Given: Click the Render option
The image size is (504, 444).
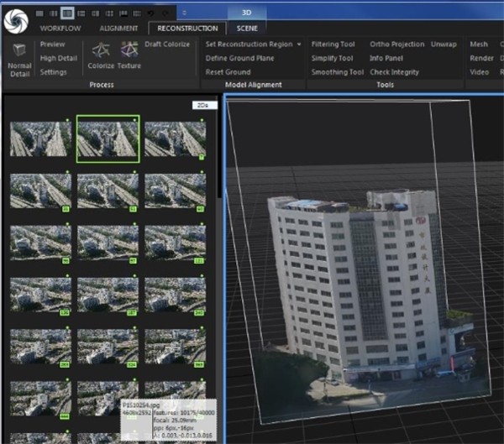Looking at the screenshot, I should (481, 58).
